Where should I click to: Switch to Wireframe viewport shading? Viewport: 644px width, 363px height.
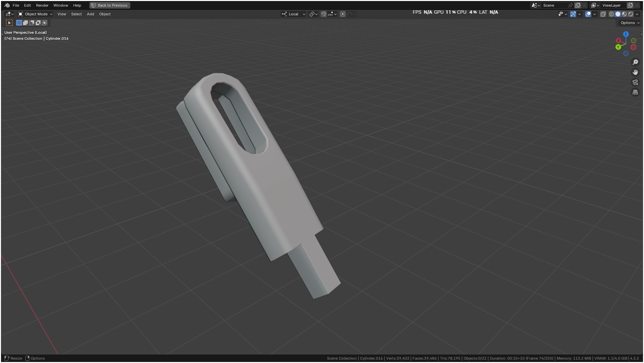point(612,14)
